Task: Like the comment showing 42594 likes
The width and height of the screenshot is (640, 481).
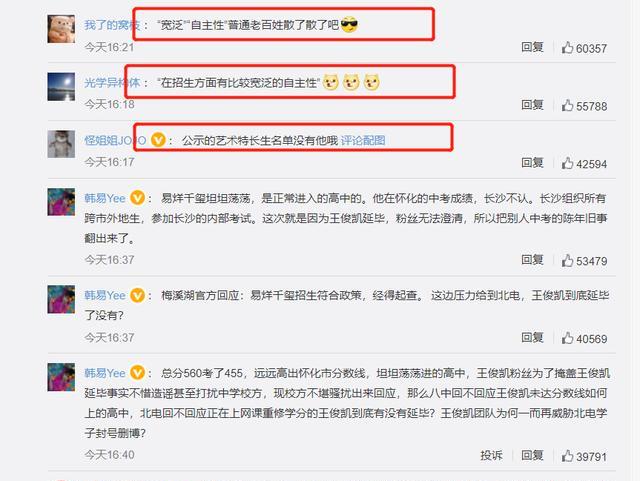Action: 567,163
